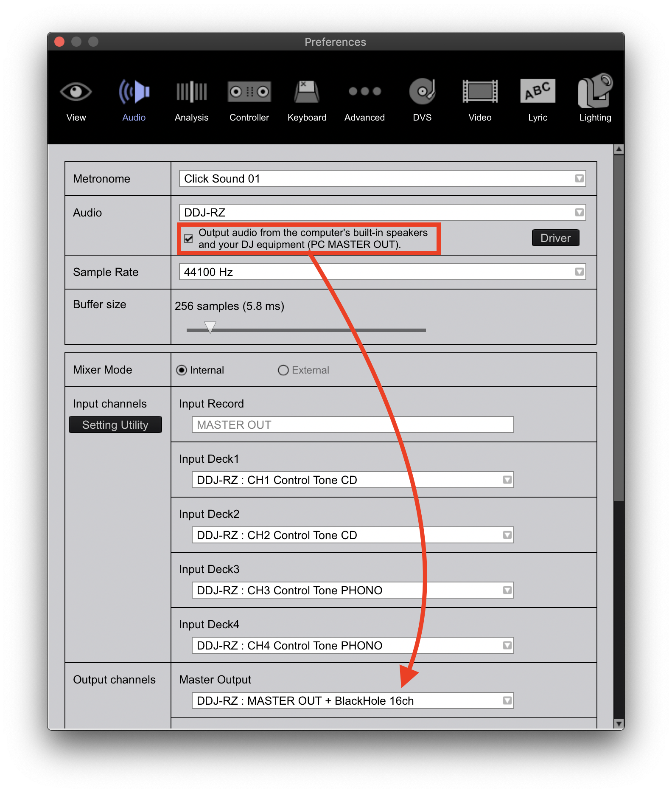Open the View preferences eye icon

pos(76,92)
